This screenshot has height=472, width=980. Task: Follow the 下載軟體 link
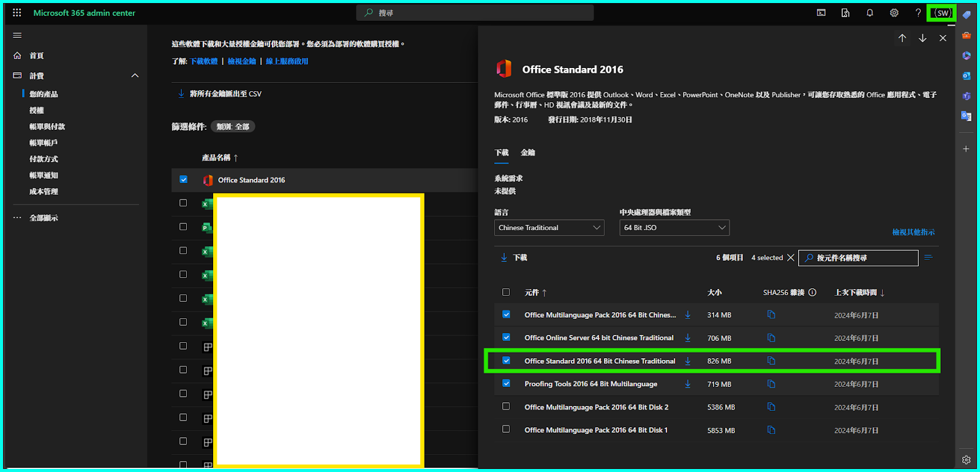pyautogui.click(x=204, y=61)
